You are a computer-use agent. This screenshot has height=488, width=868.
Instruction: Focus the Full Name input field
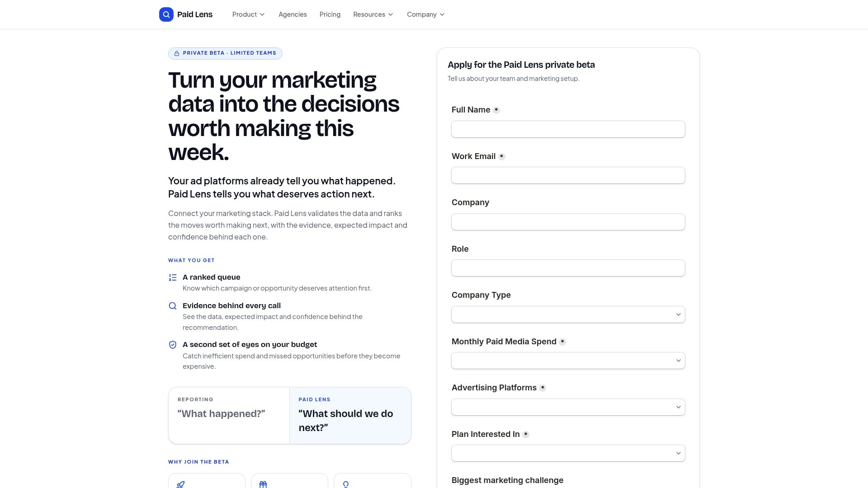coord(568,129)
